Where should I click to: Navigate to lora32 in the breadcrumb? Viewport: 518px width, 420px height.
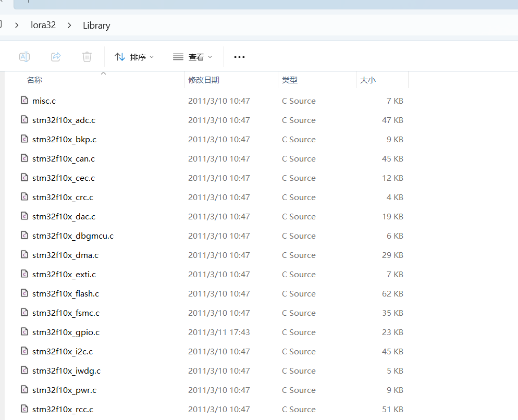(43, 25)
